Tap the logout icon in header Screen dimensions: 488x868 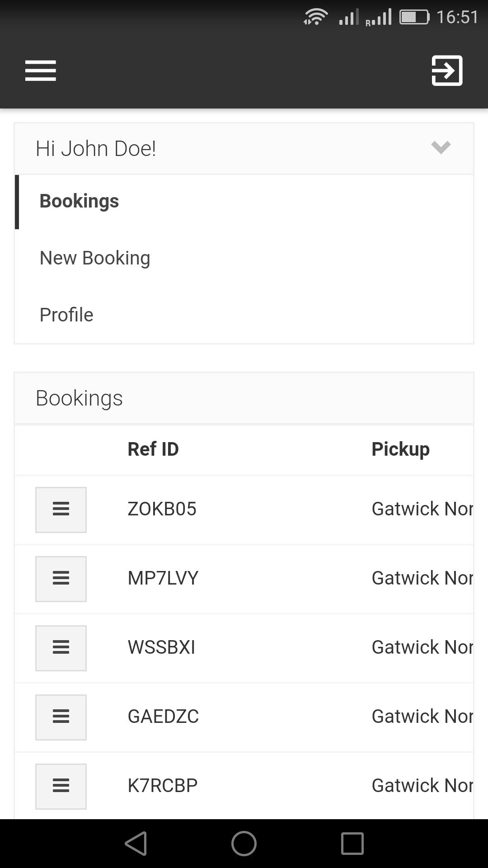click(447, 71)
